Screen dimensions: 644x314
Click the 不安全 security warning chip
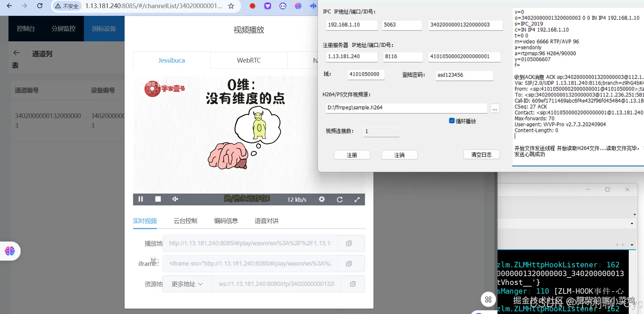point(67,6)
